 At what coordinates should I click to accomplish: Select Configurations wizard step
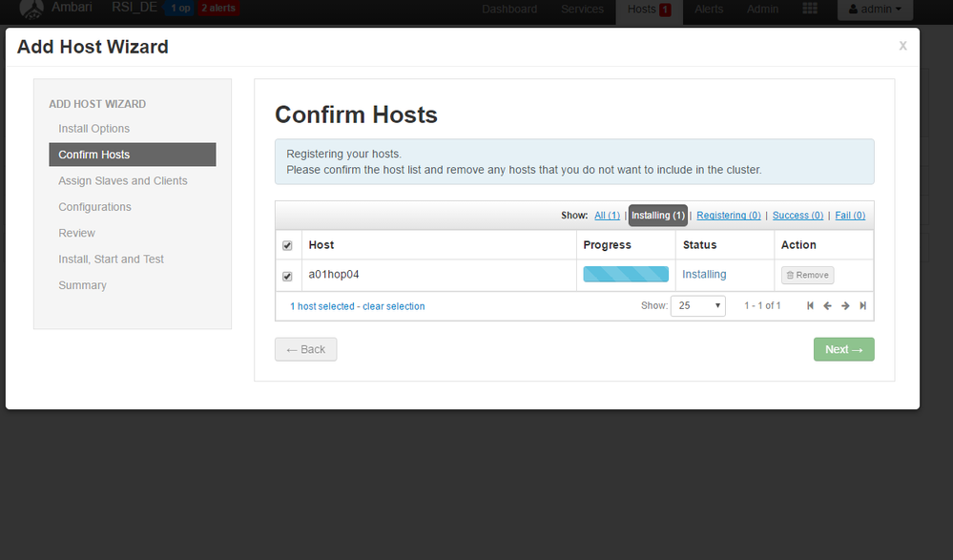pyautogui.click(x=94, y=207)
